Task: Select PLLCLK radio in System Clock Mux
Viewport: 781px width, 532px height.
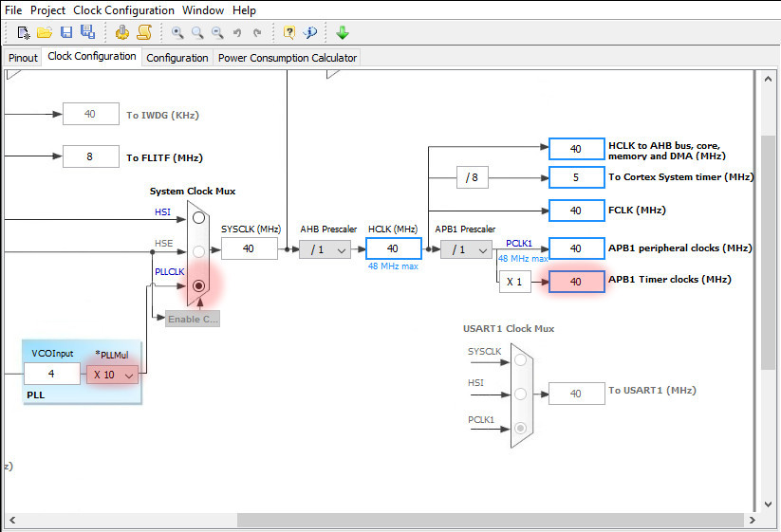Action: click(x=198, y=285)
